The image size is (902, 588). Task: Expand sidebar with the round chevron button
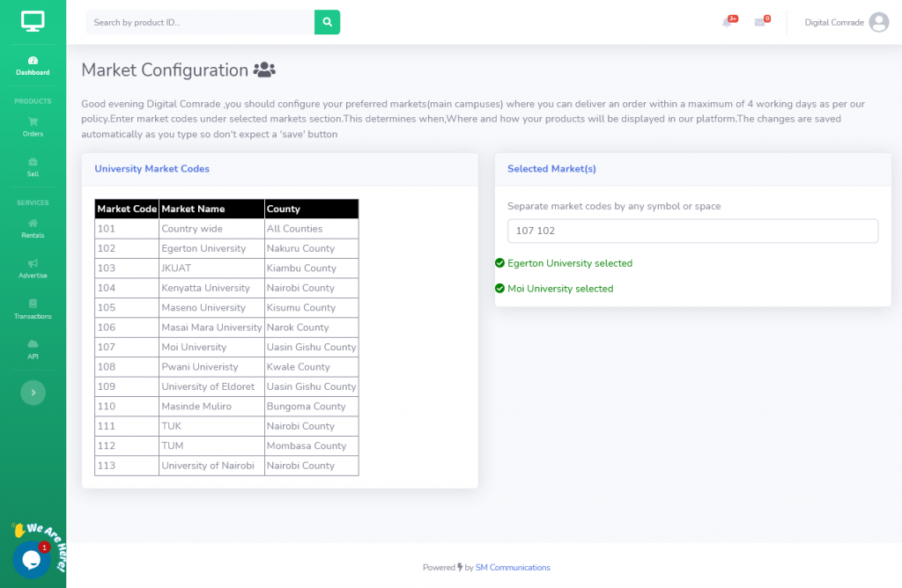coord(33,393)
